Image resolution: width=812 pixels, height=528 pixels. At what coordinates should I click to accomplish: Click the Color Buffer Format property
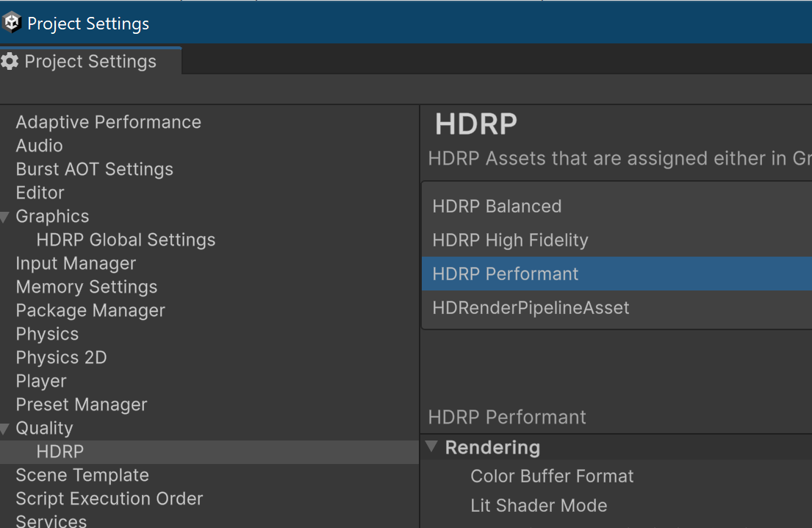coord(552,476)
